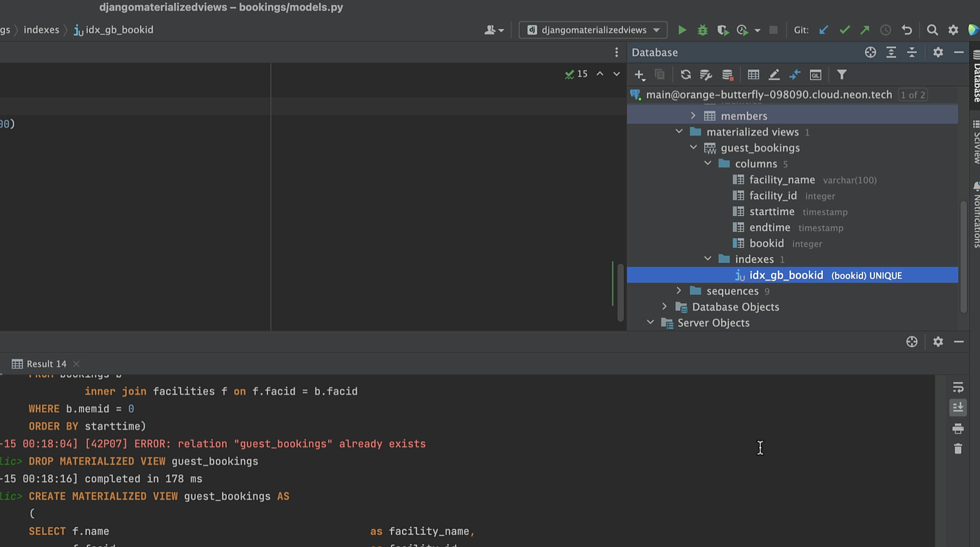Screen dimensions: 980x547
Task: Expand the members table node
Action: pos(693,116)
